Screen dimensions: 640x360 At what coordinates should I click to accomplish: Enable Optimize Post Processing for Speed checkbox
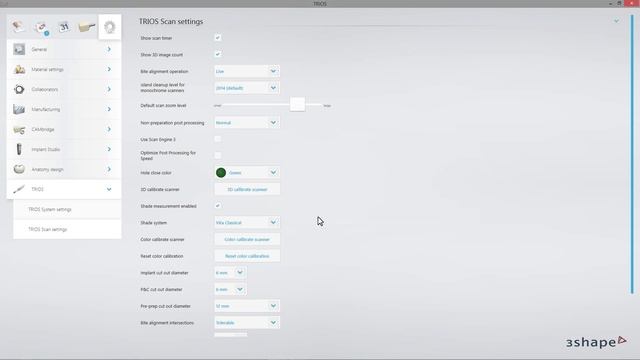(218, 156)
